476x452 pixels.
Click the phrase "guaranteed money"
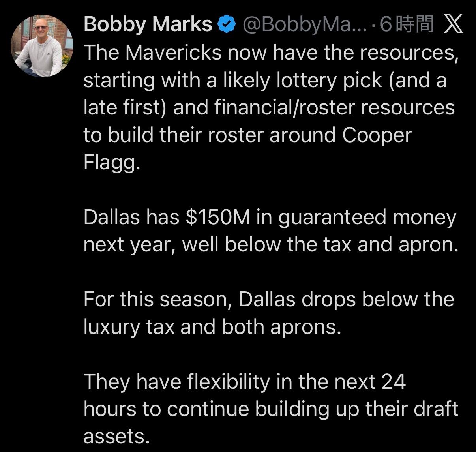click(x=367, y=217)
